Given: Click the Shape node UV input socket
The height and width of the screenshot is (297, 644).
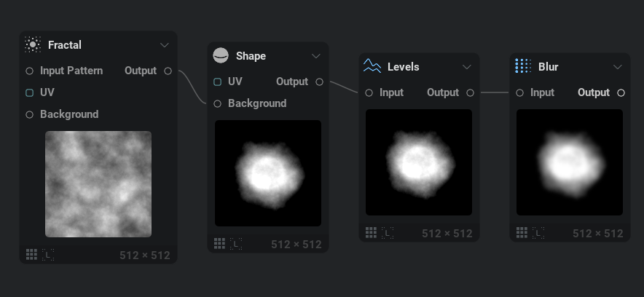Looking at the screenshot, I should pyautogui.click(x=217, y=82).
